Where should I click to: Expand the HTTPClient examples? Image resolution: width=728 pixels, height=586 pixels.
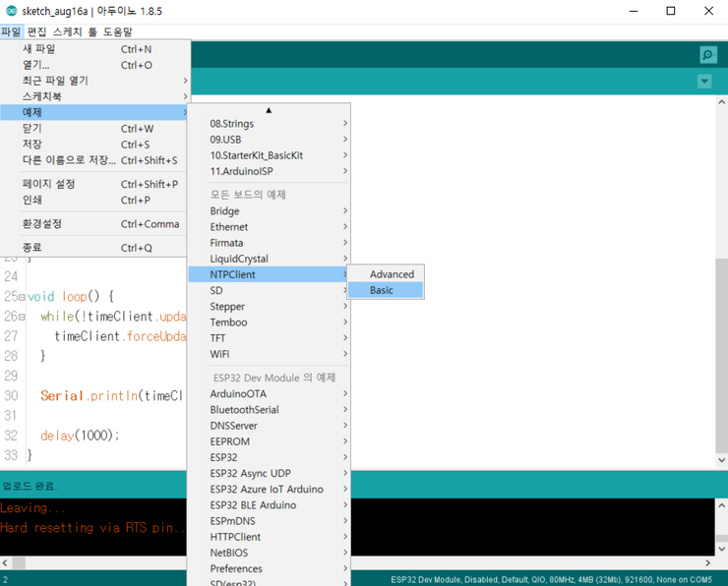coord(269,537)
